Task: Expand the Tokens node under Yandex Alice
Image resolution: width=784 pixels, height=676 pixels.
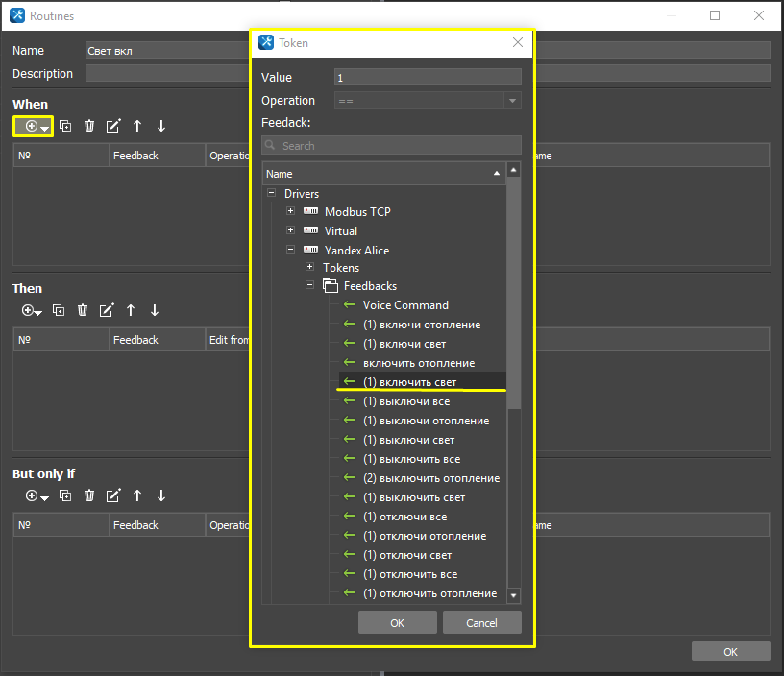Action: [x=309, y=267]
